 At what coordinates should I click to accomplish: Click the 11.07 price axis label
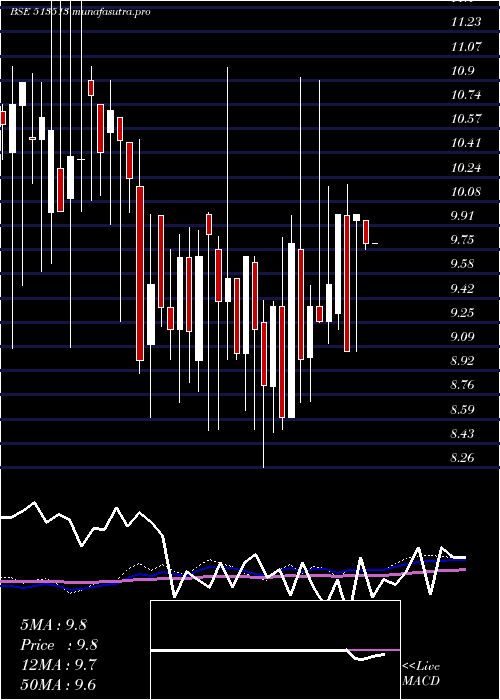pos(466,46)
